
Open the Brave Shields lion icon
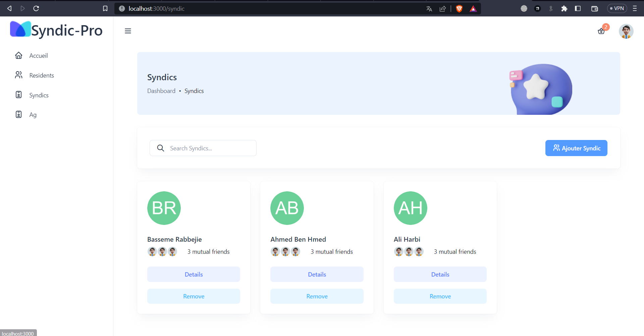click(x=459, y=9)
